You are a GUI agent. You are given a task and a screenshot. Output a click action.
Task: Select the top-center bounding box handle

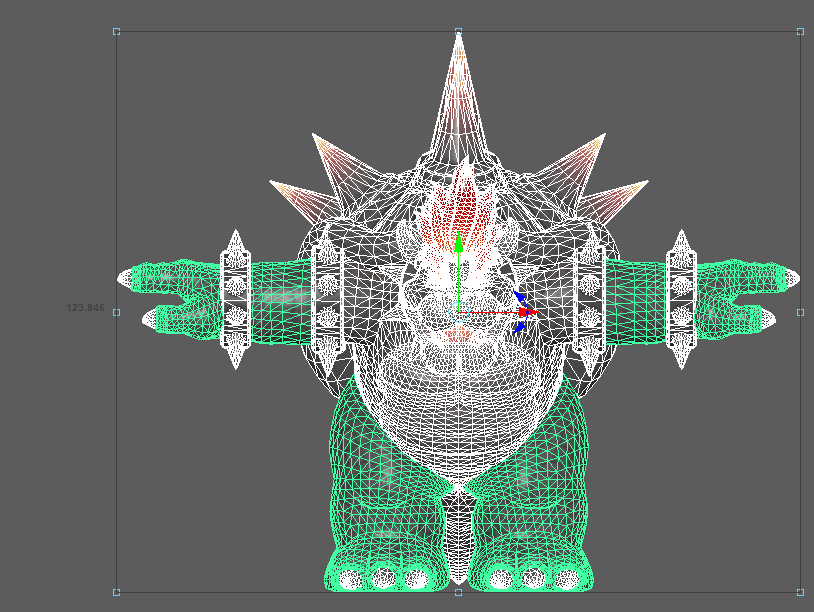point(458,32)
